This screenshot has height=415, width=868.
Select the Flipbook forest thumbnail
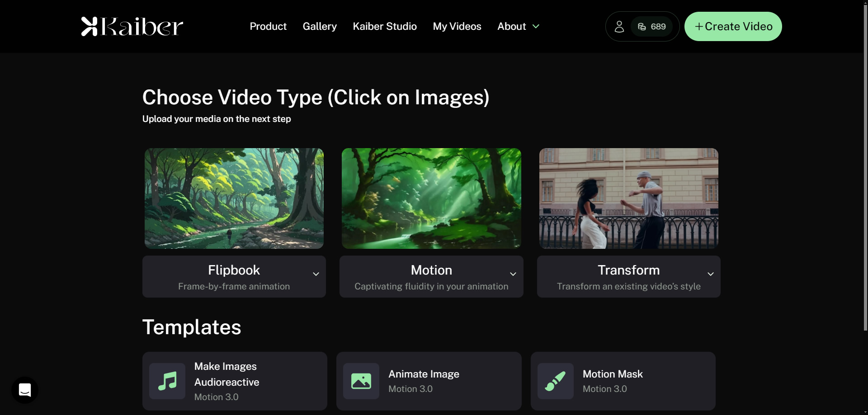point(234,198)
